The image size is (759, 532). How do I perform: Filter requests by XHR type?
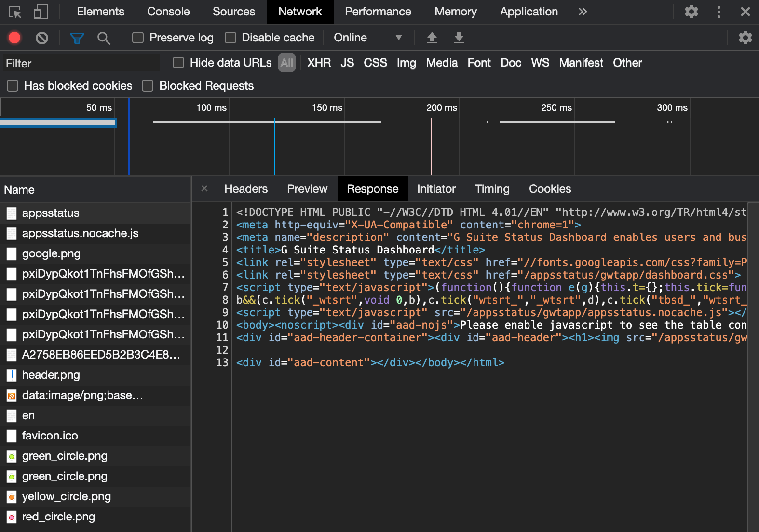pos(319,63)
